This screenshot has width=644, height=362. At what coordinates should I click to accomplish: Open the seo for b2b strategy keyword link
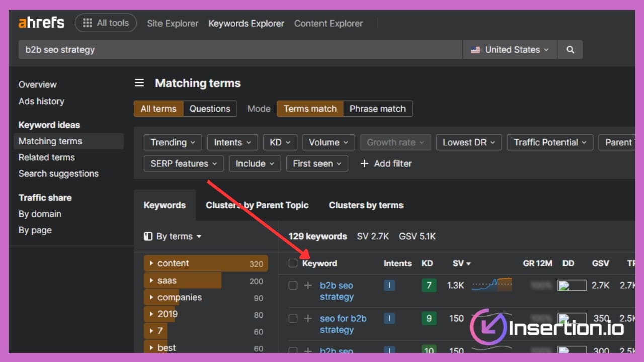point(343,324)
